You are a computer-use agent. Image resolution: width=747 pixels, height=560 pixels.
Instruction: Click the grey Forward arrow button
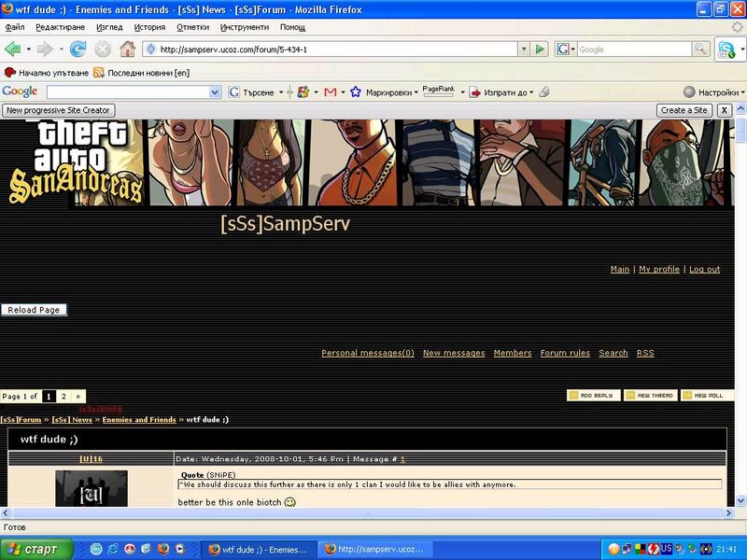point(45,49)
